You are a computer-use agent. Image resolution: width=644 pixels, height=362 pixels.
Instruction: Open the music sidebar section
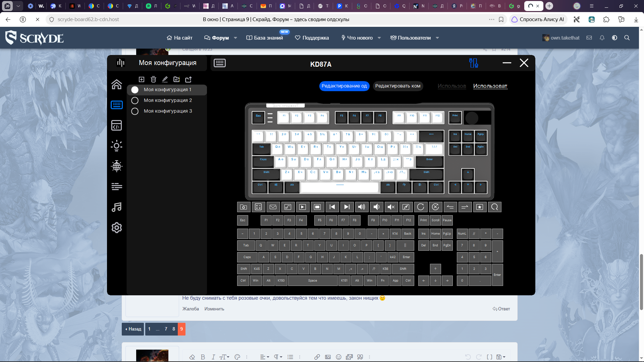coord(117,207)
